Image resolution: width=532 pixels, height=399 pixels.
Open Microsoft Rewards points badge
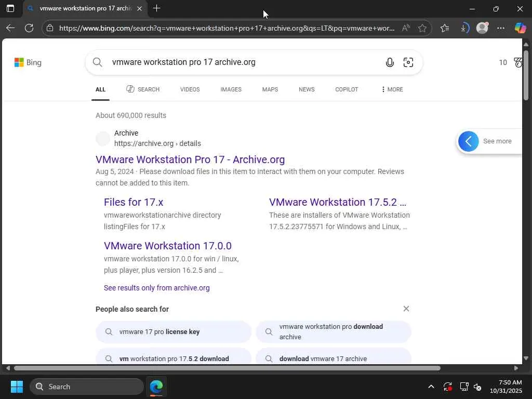coord(510,62)
